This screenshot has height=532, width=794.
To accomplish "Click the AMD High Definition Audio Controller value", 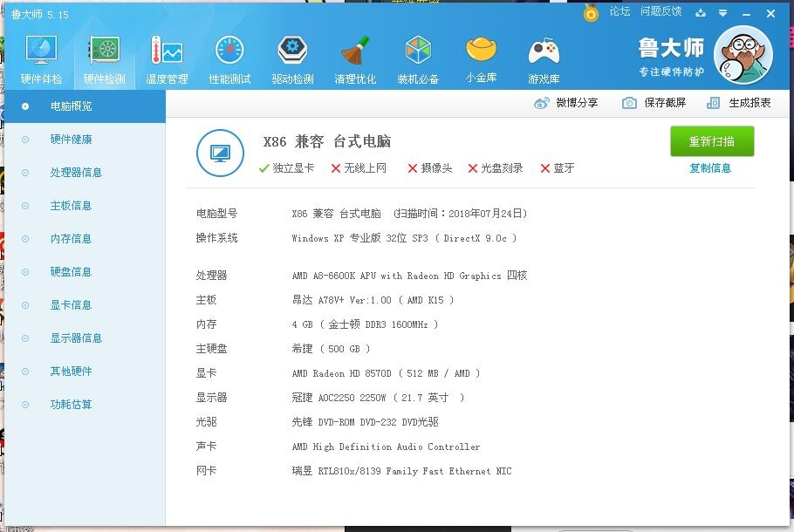I will 386,447.
